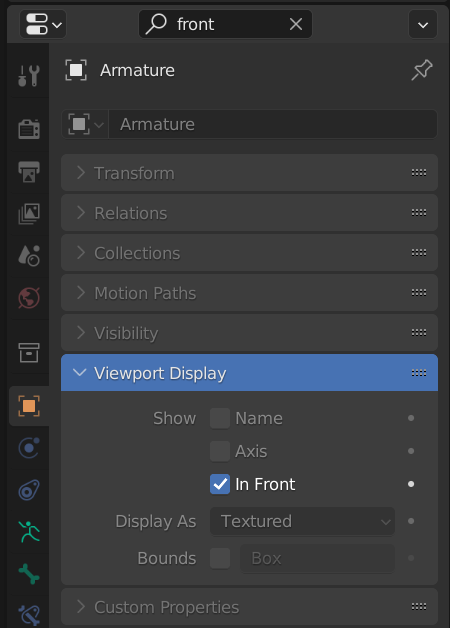The width and height of the screenshot is (450, 628).
Task: Open the Bone properties tab
Action: (29, 574)
